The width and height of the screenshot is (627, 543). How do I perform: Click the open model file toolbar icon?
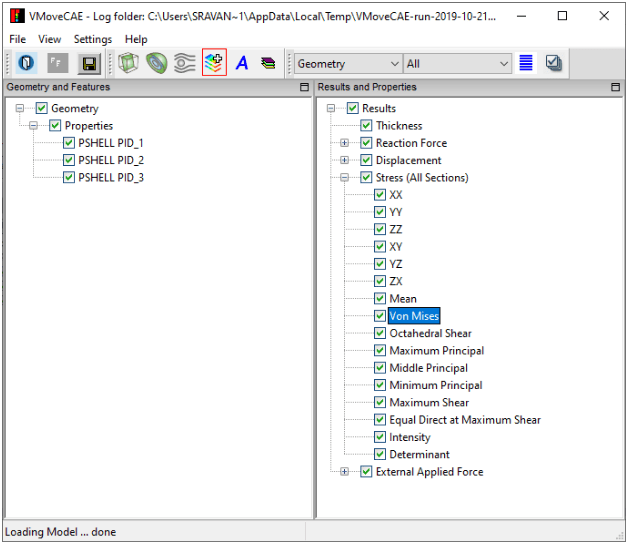coord(26,63)
